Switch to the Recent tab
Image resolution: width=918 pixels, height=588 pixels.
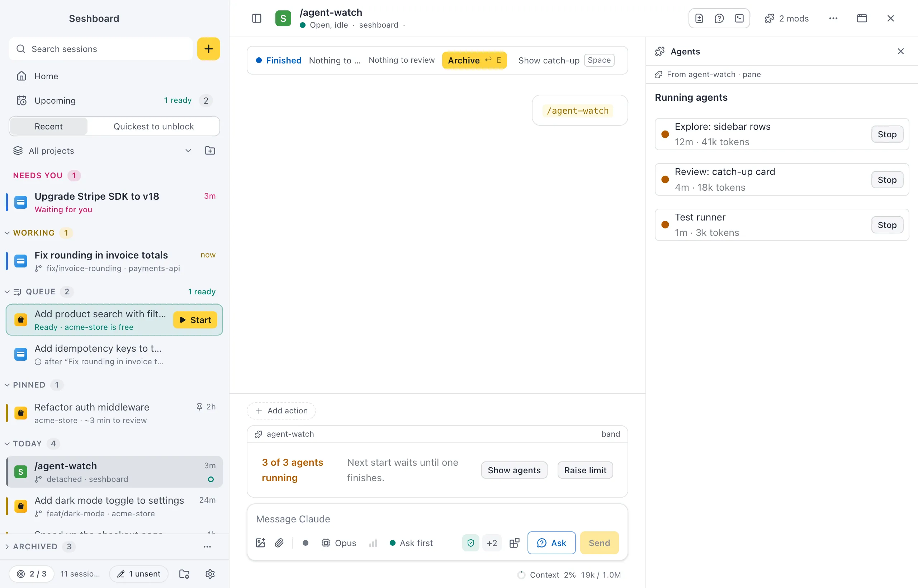(48, 126)
